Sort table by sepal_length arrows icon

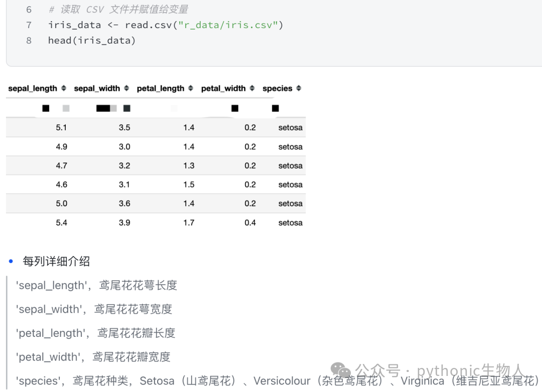click(x=64, y=88)
